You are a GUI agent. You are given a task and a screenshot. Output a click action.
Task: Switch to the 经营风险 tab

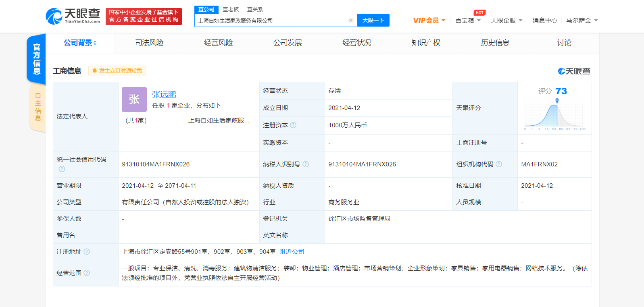coord(219,43)
